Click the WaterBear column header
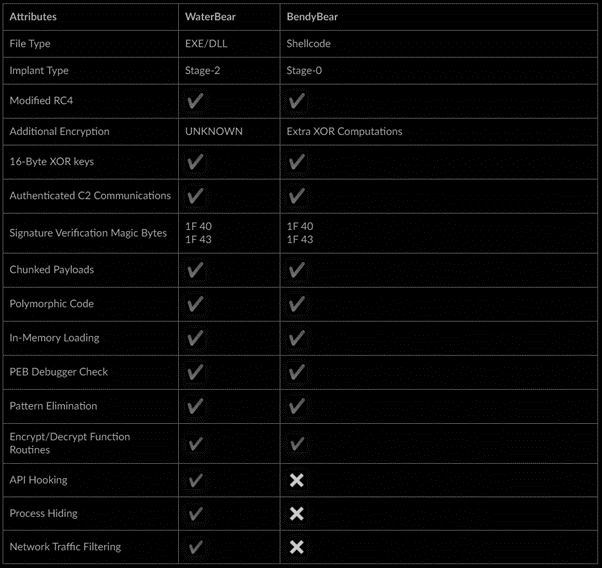This screenshot has width=602, height=568. [210, 17]
